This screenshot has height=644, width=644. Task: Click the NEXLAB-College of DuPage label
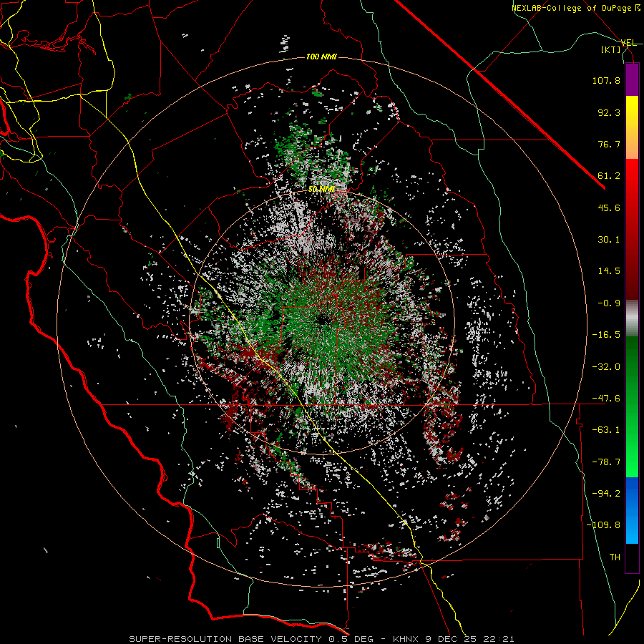pos(575,8)
